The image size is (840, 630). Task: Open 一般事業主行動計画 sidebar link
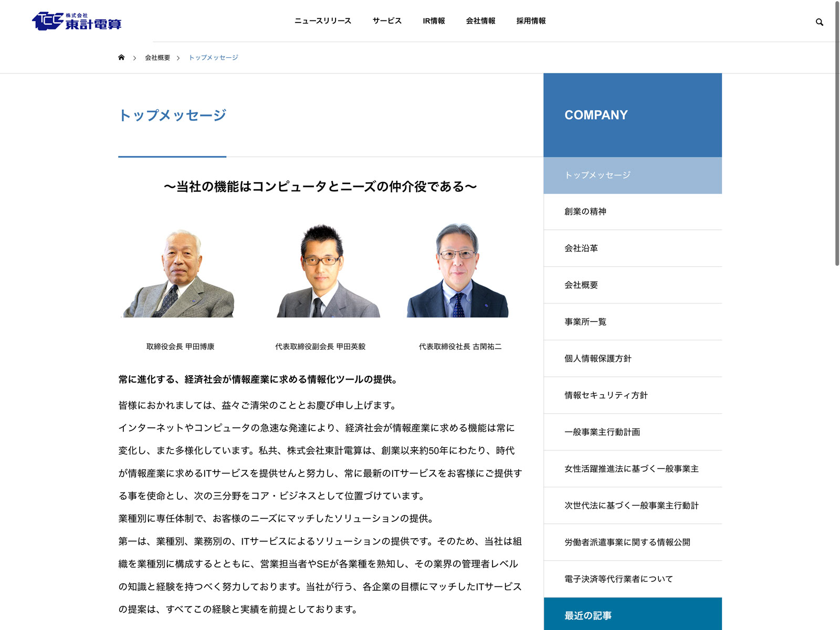(602, 432)
